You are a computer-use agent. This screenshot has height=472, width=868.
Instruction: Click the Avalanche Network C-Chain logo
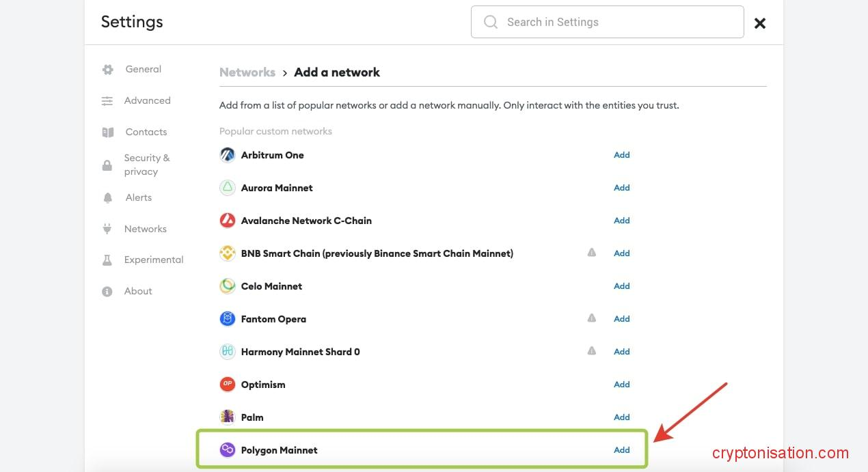[227, 221]
